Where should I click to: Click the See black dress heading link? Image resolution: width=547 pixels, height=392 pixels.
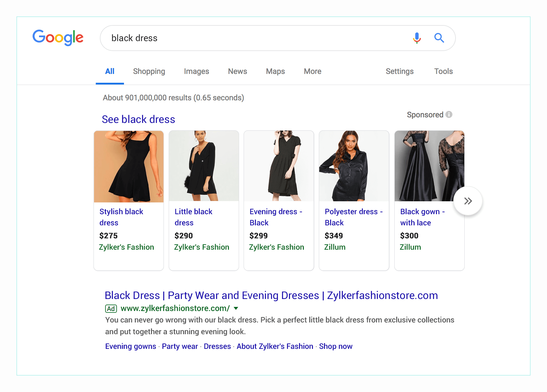click(138, 119)
